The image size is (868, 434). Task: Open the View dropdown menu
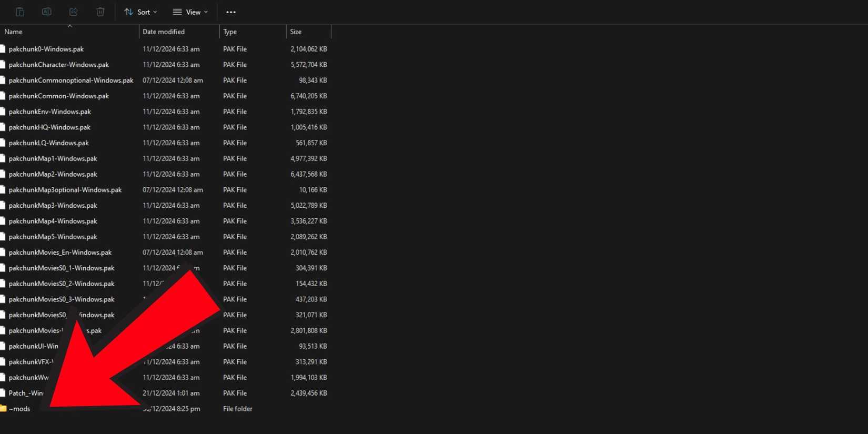190,12
